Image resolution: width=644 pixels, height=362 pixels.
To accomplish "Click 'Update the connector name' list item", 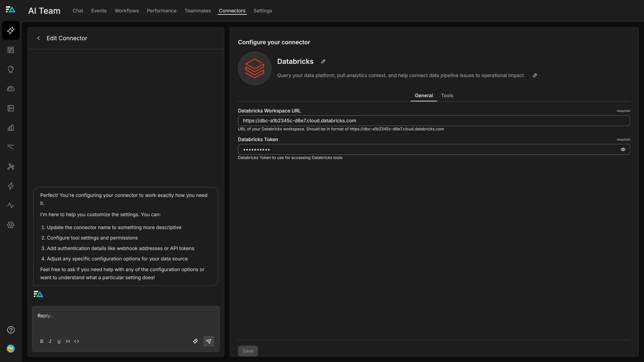I will click(x=114, y=227).
